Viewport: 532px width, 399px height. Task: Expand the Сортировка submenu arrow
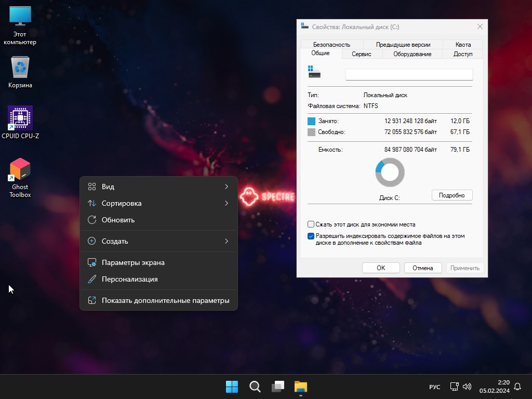(x=227, y=203)
